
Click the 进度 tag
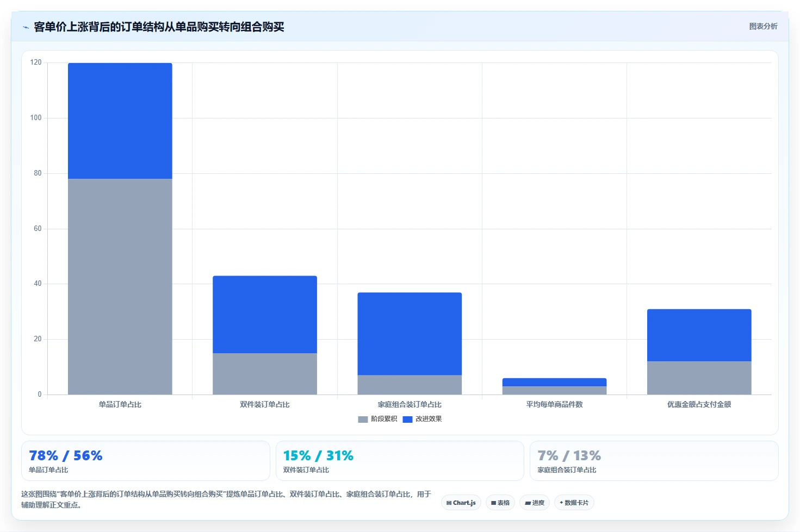535,503
